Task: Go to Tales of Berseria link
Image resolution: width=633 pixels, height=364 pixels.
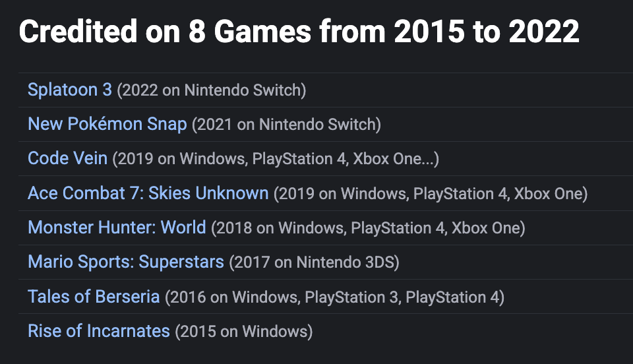Action: click(94, 296)
